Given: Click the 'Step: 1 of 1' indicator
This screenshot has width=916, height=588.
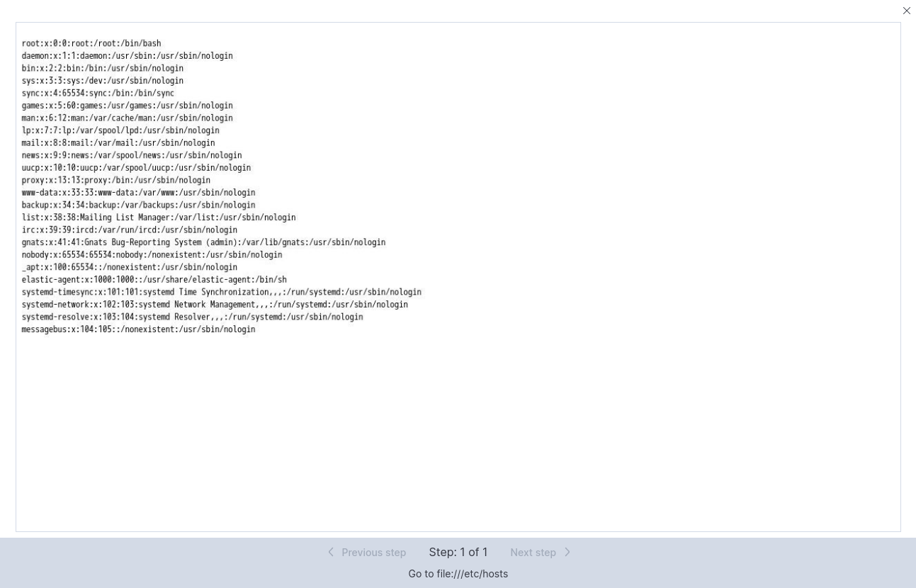Looking at the screenshot, I should coord(458,552).
